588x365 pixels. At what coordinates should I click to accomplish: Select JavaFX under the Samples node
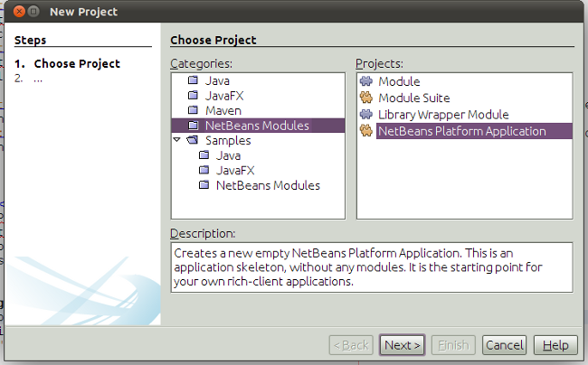pos(233,170)
